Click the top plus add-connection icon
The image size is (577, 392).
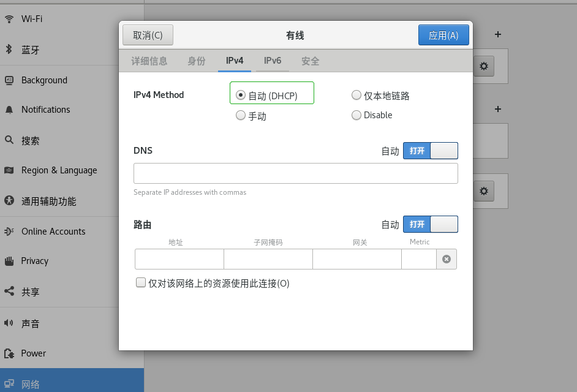tap(498, 34)
